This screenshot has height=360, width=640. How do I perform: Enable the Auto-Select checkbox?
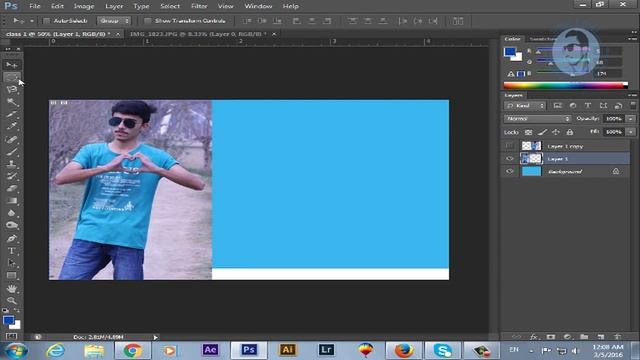tap(47, 21)
